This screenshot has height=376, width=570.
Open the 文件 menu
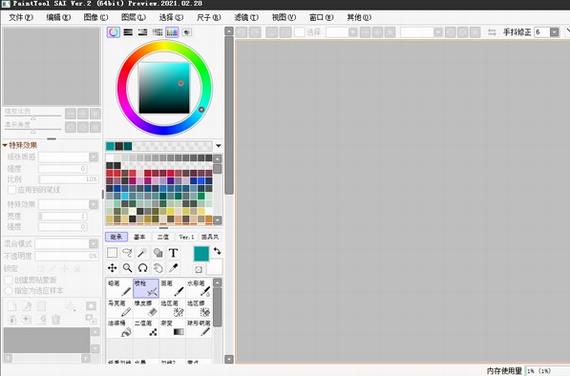point(21,17)
